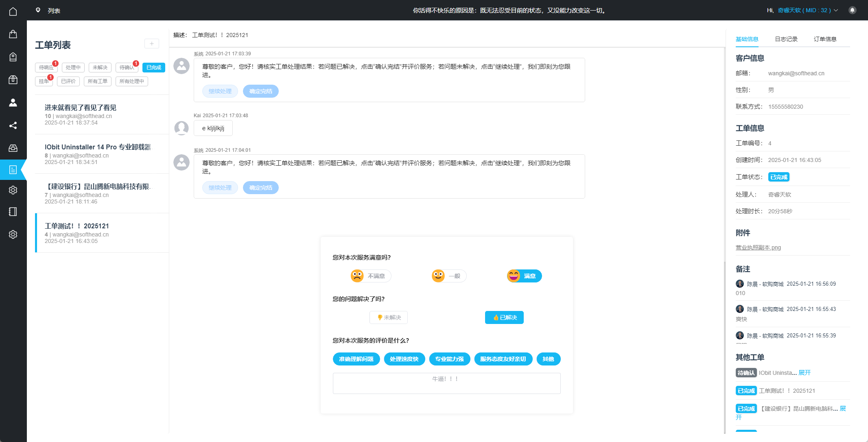
Task: Click the notification bell at top right
Action: (x=853, y=10)
